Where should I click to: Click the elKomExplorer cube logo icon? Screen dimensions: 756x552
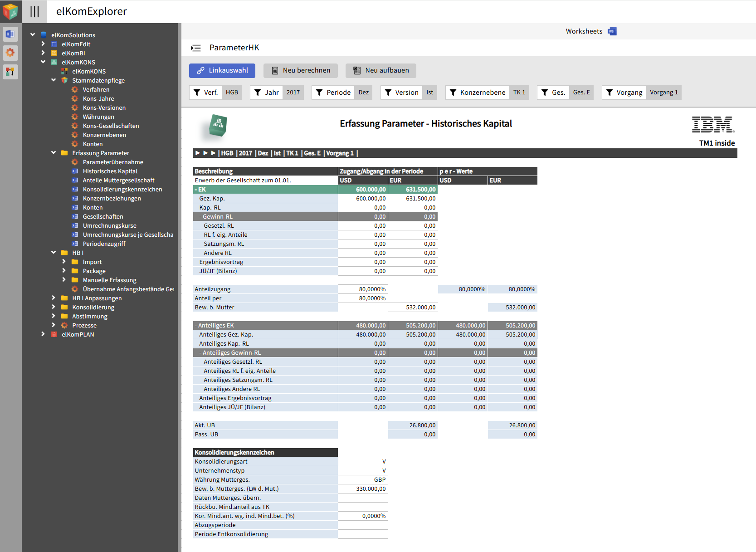click(x=10, y=11)
